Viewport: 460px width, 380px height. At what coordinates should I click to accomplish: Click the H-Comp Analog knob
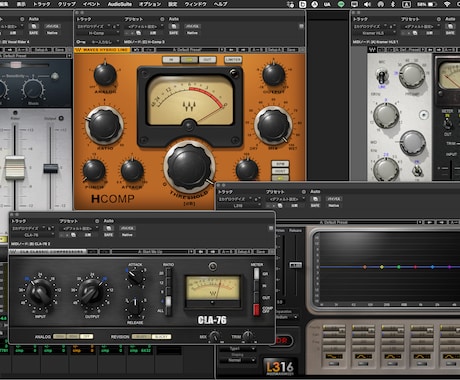point(105,75)
